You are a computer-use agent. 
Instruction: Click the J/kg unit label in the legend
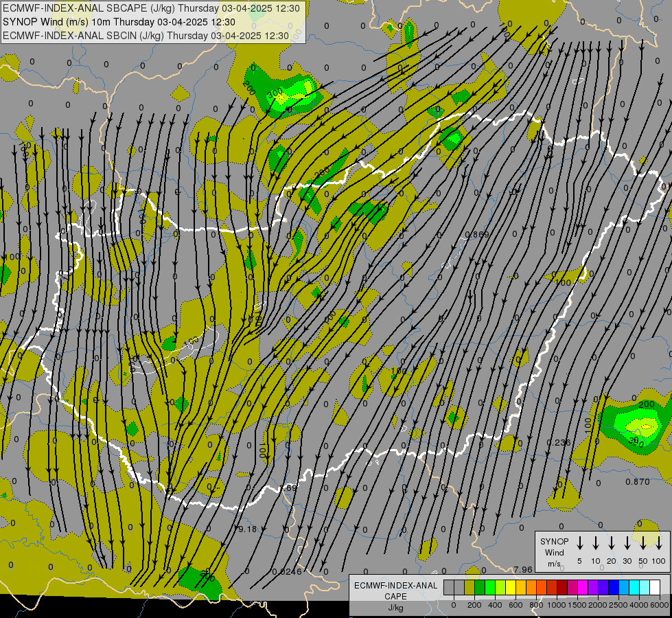[395, 608]
